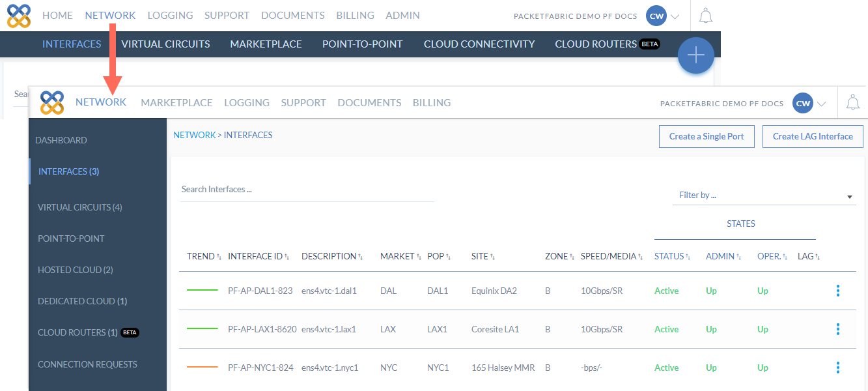Click green trend line for PF-AP-LAX1-8620
The image size is (868, 391).
coord(203,329)
